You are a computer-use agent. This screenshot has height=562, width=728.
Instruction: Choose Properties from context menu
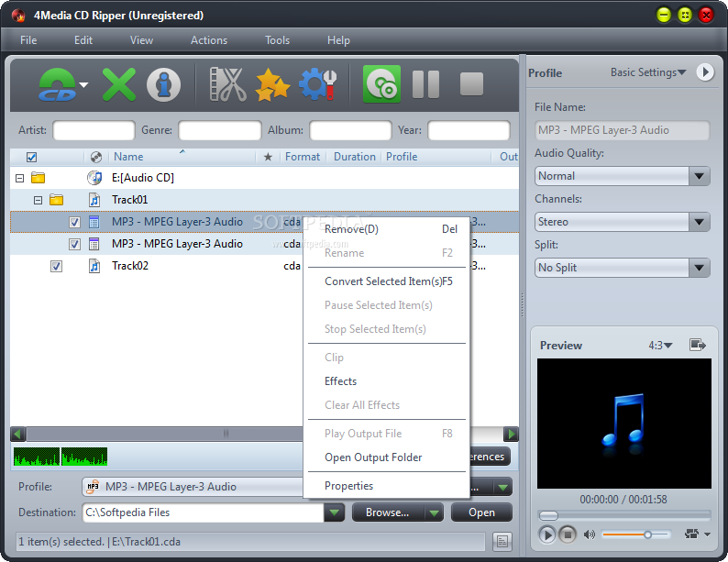click(x=386, y=485)
